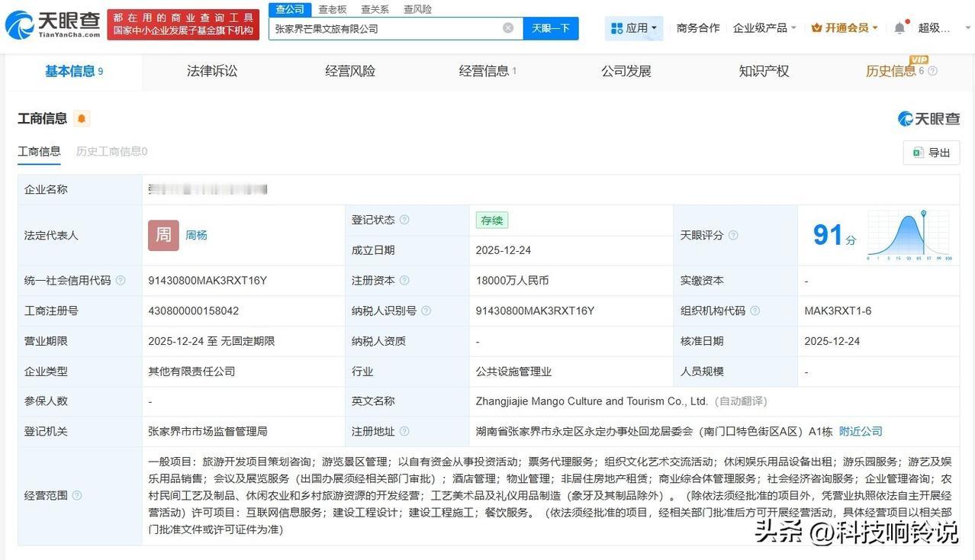Switch to the 历史信息 VIP tab

click(895, 71)
